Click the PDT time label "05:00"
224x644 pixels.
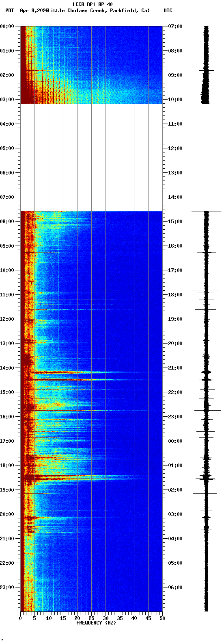click(x=6, y=148)
